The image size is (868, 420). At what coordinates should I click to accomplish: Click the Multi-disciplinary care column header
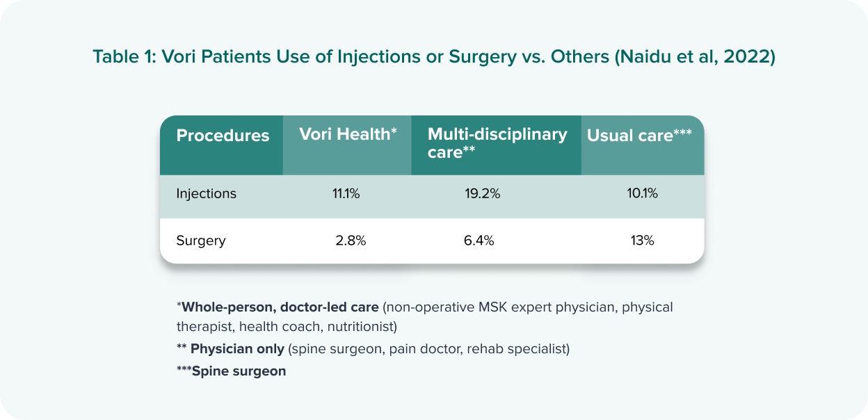[x=497, y=143]
